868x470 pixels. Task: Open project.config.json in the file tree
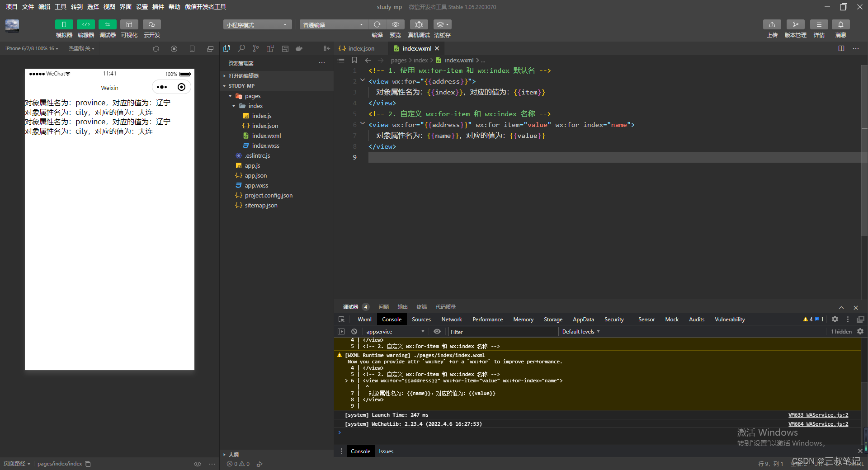coord(269,195)
